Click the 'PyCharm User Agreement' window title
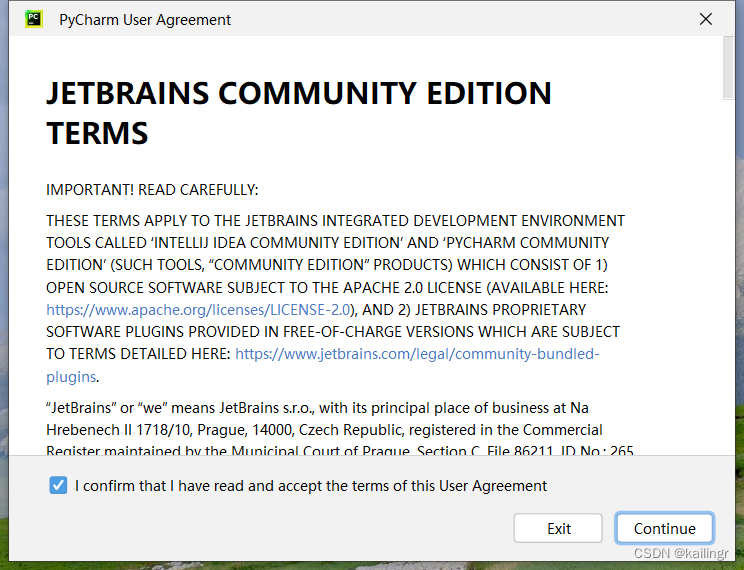This screenshot has height=570, width=744. [x=145, y=20]
